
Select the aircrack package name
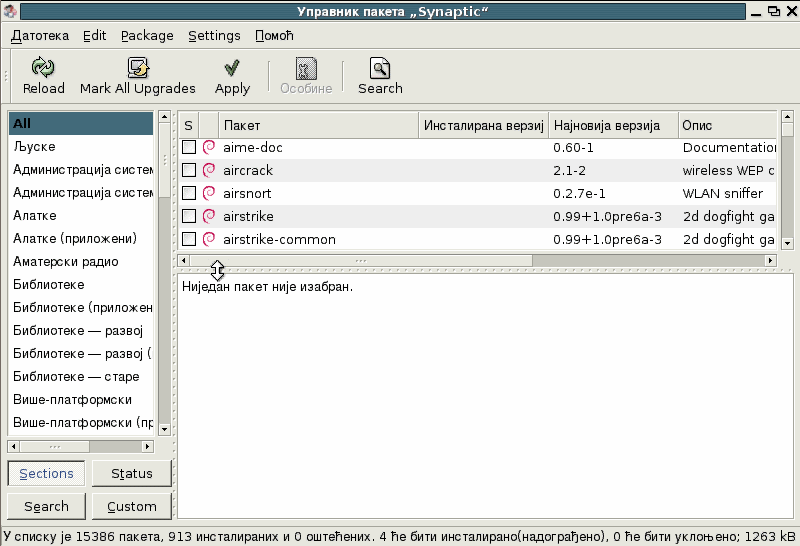point(248,170)
